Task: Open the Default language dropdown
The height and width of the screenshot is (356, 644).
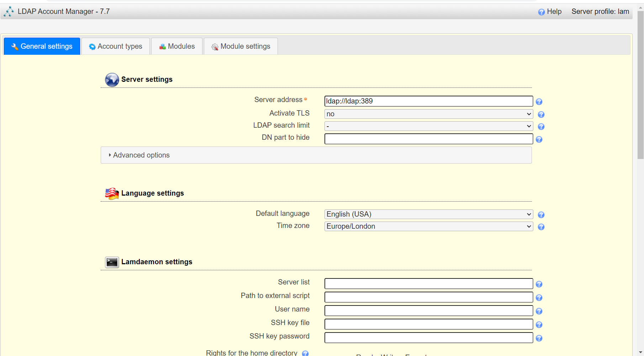Action: pos(429,214)
